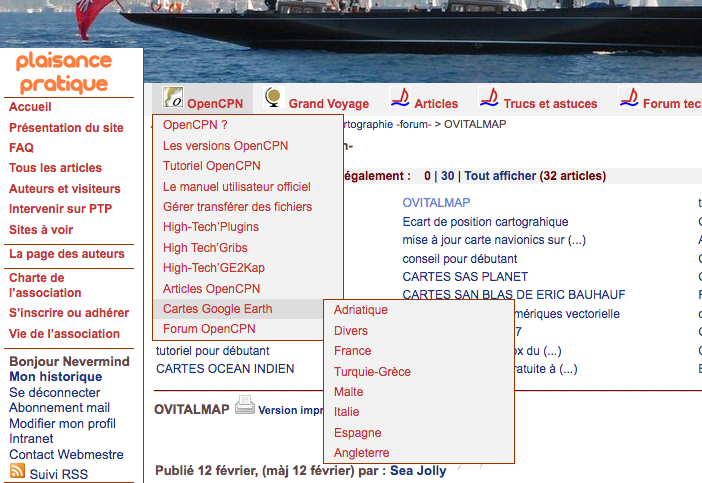Choose Italie in the submenu
The height and width of the screenshot is (483, 702).
347,412
